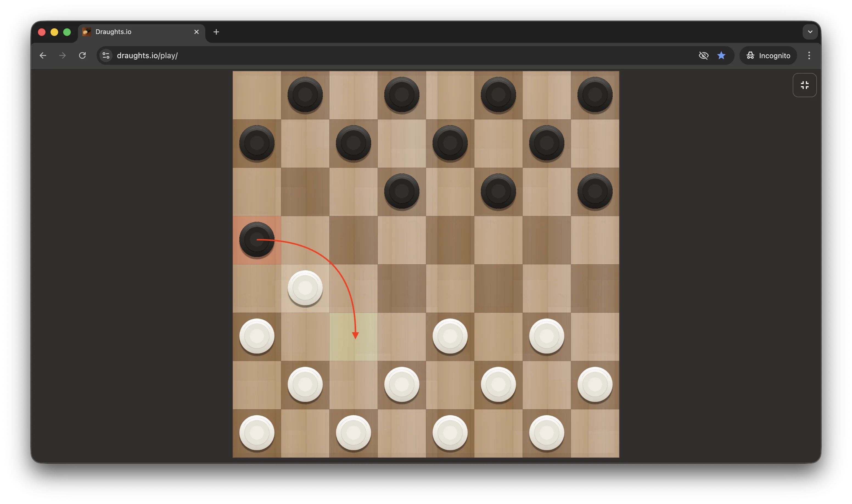Select the white piece blocking the red arrow path
852x504 pixels.
(305, 288)
